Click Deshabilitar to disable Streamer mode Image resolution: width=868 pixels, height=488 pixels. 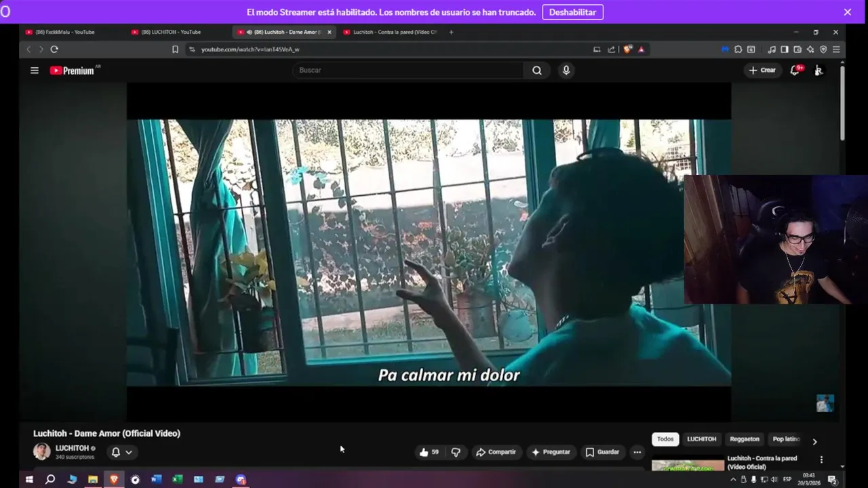[572, 12]
